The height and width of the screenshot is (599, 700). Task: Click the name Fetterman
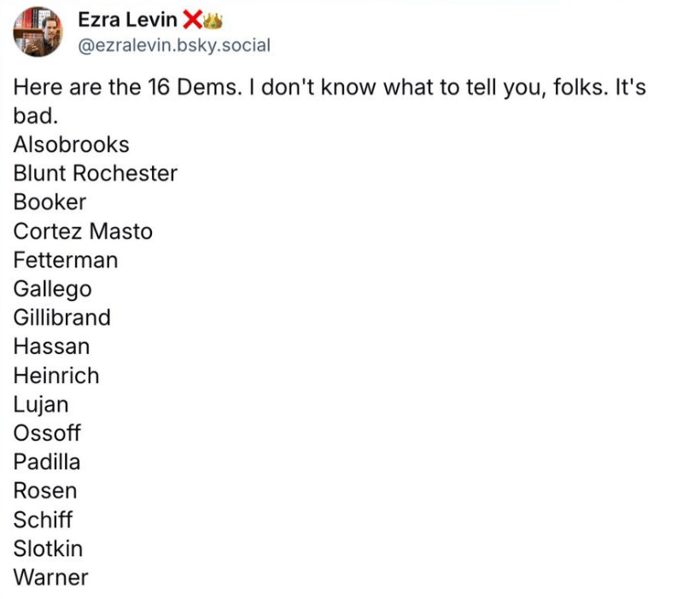point(66,259)
